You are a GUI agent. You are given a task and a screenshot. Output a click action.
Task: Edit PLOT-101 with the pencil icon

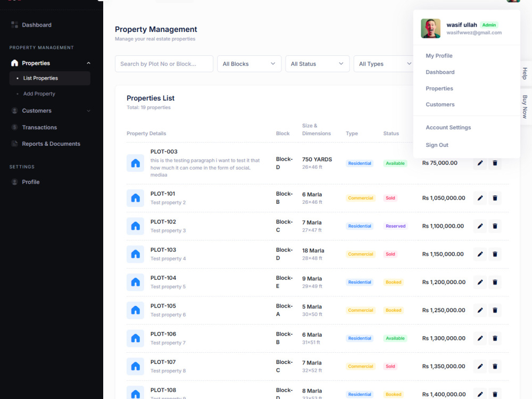(480, 198)
